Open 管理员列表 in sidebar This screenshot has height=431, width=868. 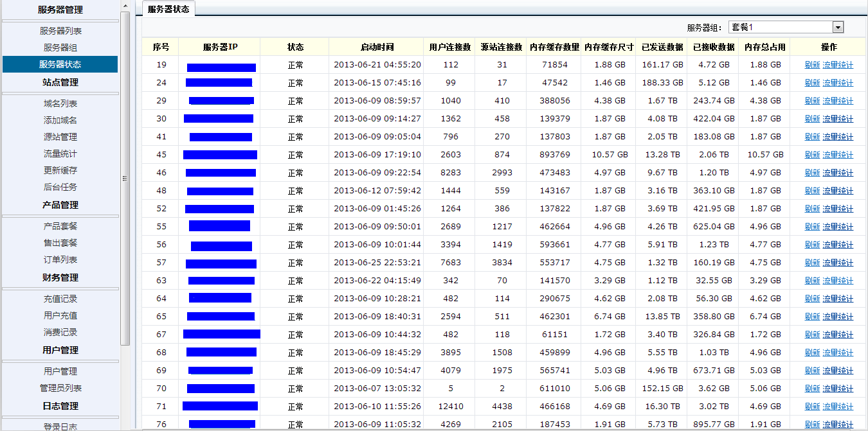60,388
